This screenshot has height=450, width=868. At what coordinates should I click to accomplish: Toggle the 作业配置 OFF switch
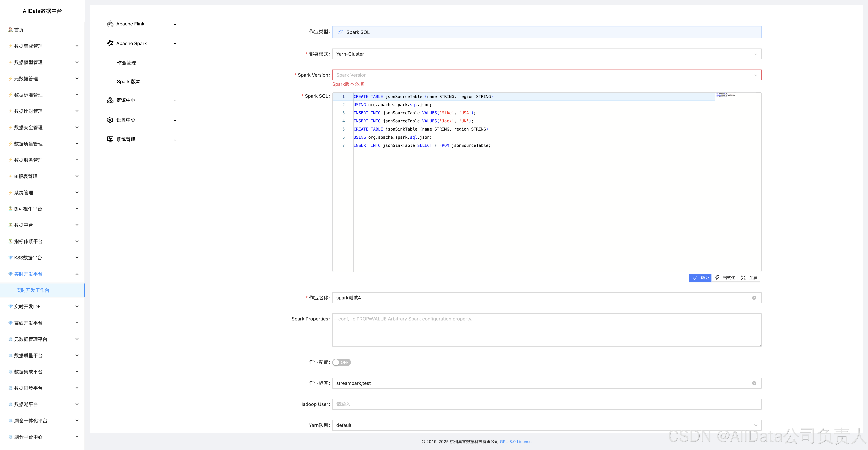341,363
